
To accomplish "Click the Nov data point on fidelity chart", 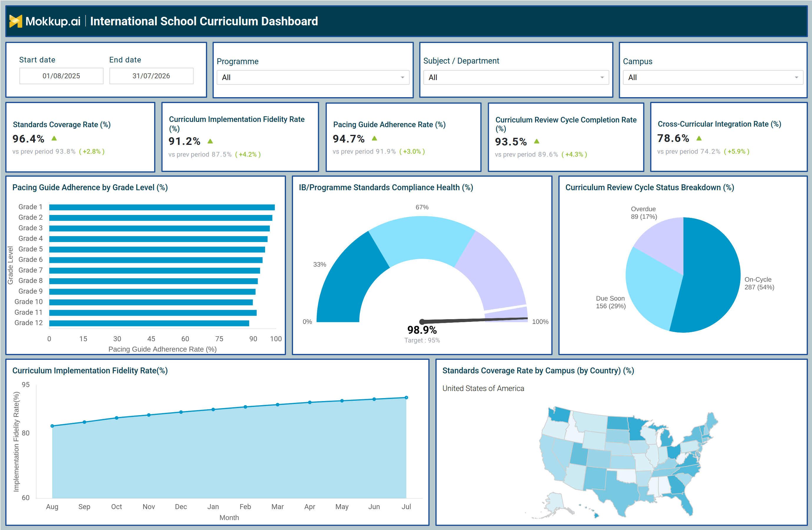I will pos(149,415).
